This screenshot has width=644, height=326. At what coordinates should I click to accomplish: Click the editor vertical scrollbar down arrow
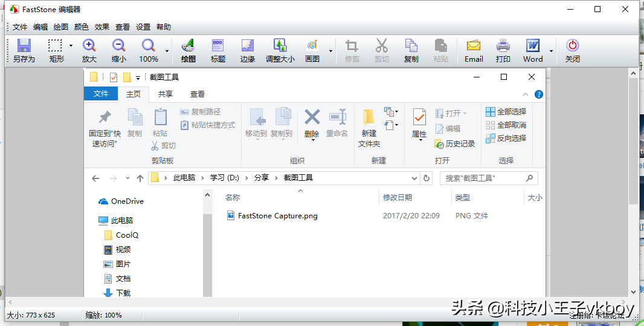pos(633,292)
